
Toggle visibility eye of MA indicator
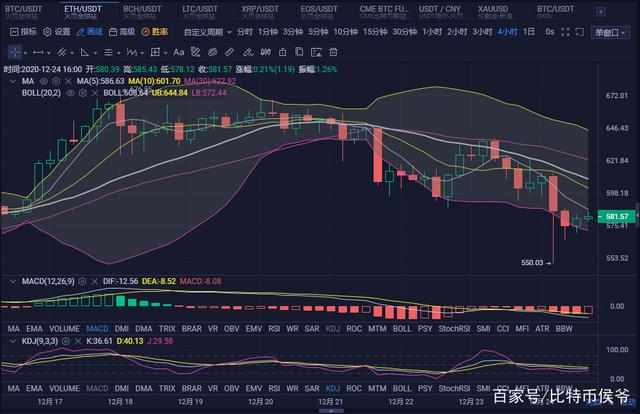[44, 81]
